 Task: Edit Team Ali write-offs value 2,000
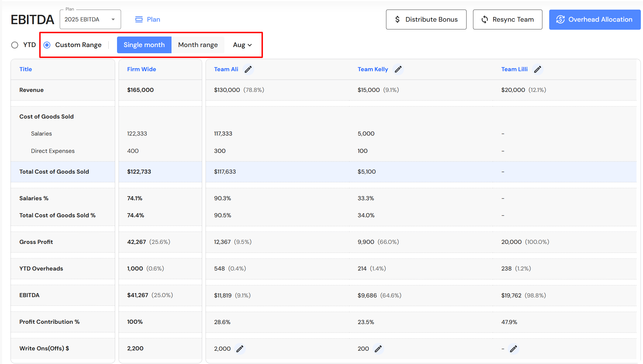(240, 349)
